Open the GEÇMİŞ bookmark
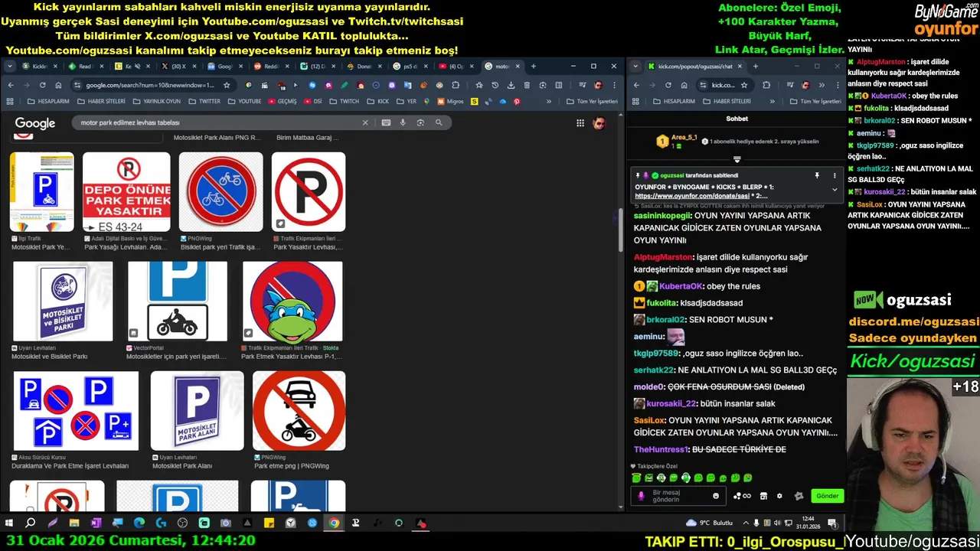980x551 pixels. [283, 102]
